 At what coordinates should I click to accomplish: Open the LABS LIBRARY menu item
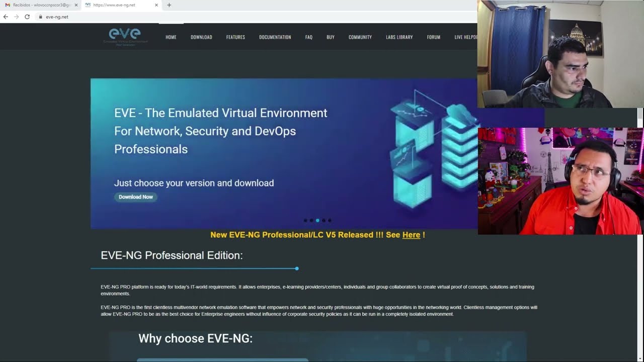(399, 37)
